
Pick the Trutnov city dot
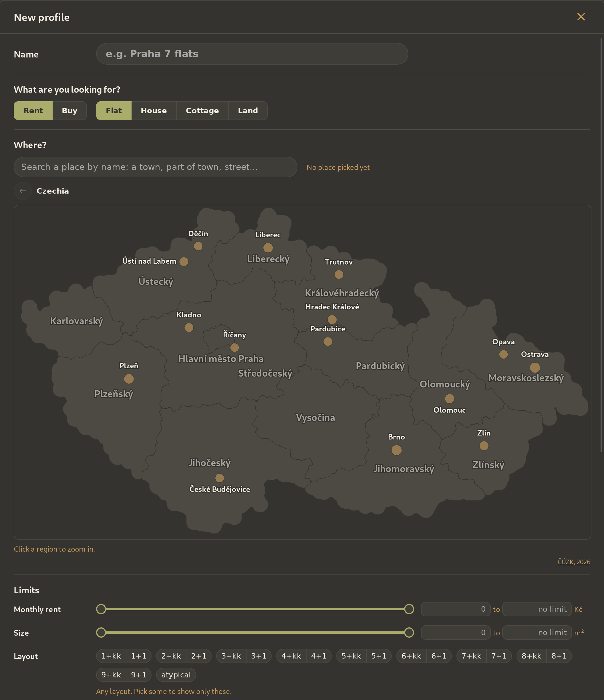(339, 274)
